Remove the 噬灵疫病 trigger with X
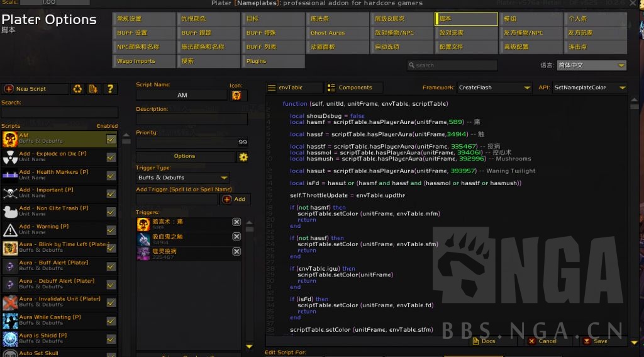 tap(236, 252)
